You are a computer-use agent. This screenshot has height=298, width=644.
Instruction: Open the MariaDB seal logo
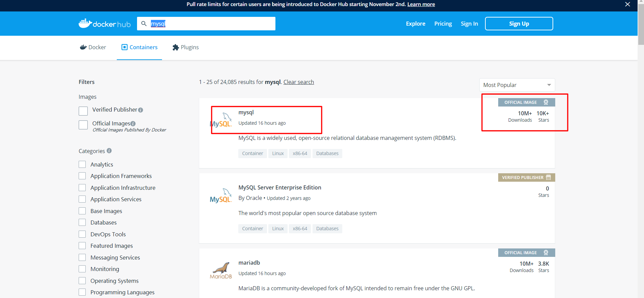(221, 271)
